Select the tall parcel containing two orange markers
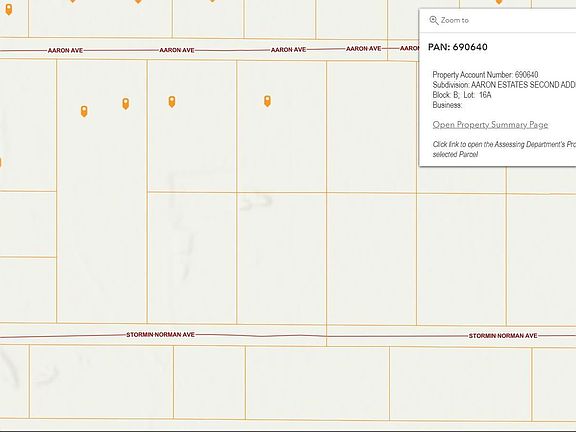 [102, 191]
